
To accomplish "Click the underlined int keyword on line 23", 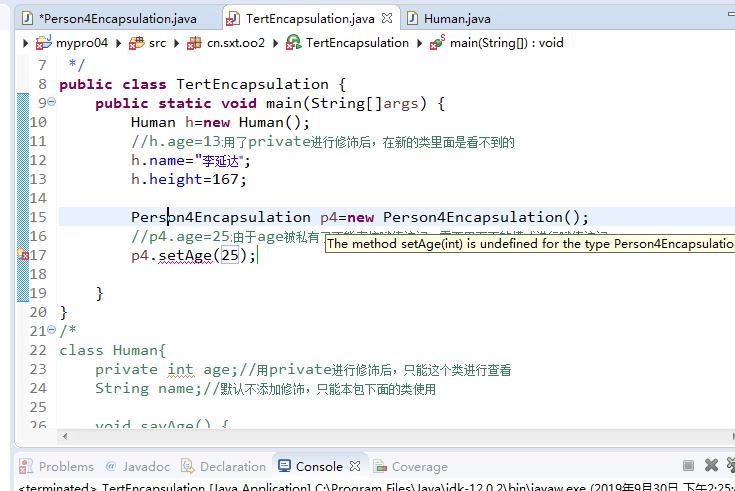I will coord(180,370).
